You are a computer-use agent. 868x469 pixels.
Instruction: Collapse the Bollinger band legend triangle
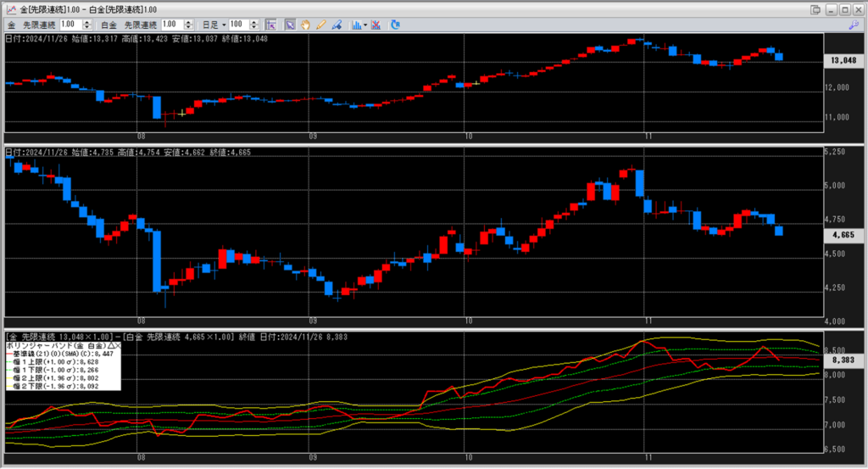point(108,346)
